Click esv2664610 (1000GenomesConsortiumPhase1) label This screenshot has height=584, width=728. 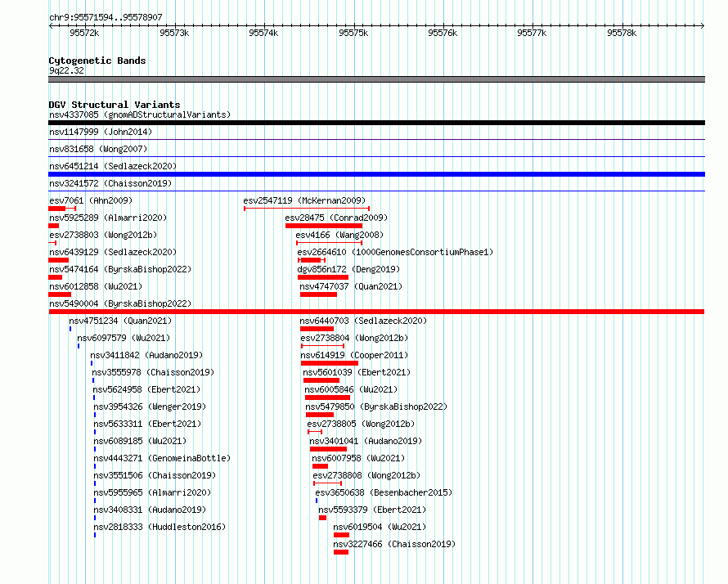[x=395, y=252]
